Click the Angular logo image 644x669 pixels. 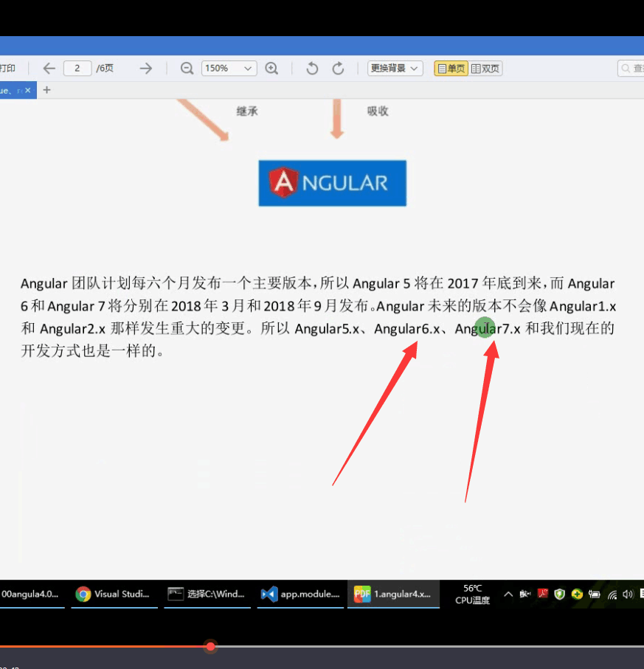[x=333, y=183]
